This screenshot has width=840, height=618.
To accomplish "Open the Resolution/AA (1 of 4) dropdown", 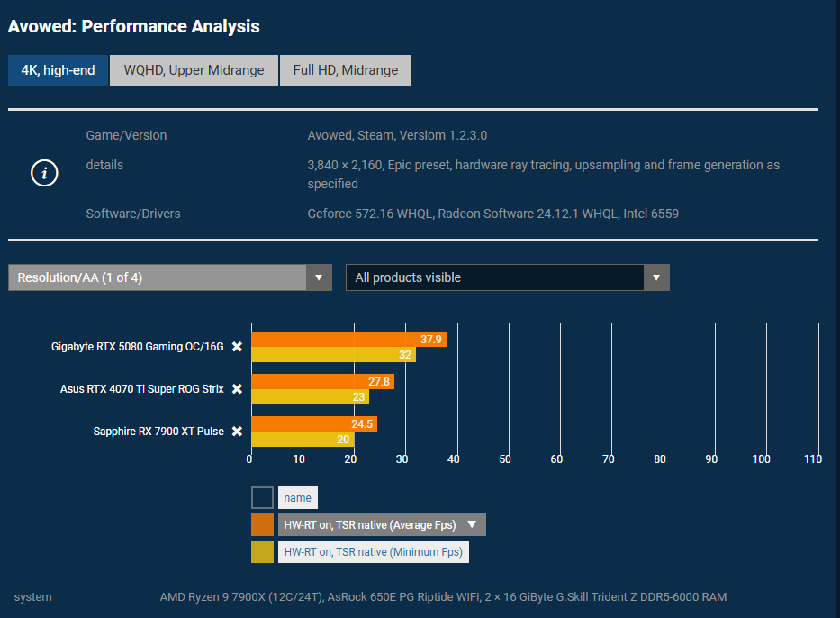I will click(170, 277).
